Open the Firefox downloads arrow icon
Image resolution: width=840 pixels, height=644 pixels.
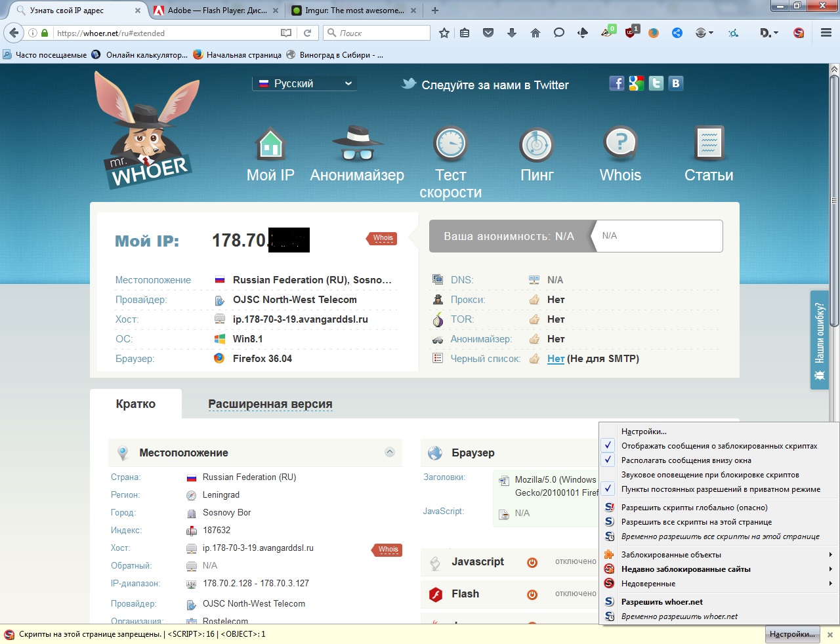click(512, 33)
